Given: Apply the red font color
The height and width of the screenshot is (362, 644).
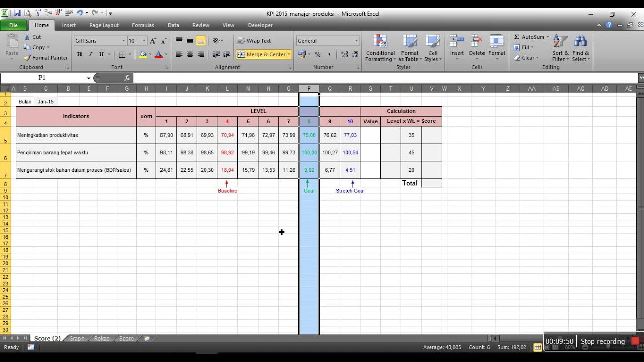Looking at the screenshot, I should click(158, 54).
